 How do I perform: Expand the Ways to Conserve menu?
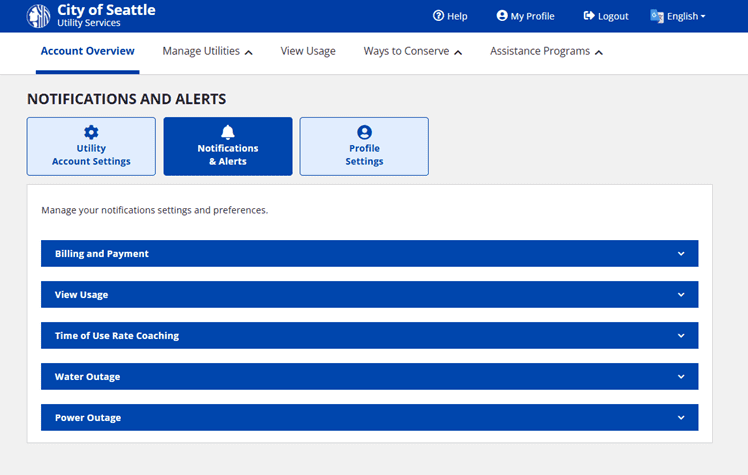[x=412, y=51]
